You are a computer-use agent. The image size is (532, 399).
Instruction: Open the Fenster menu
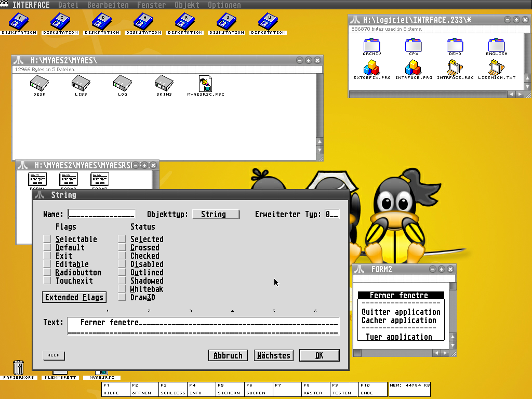pyautogui.click(x=151, y=5)
